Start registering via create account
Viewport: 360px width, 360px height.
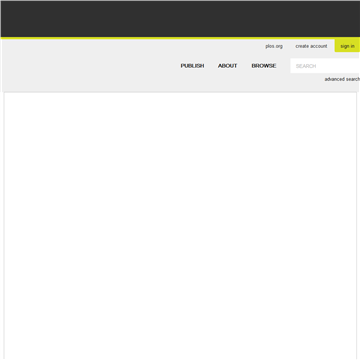[x=311, y=46]
